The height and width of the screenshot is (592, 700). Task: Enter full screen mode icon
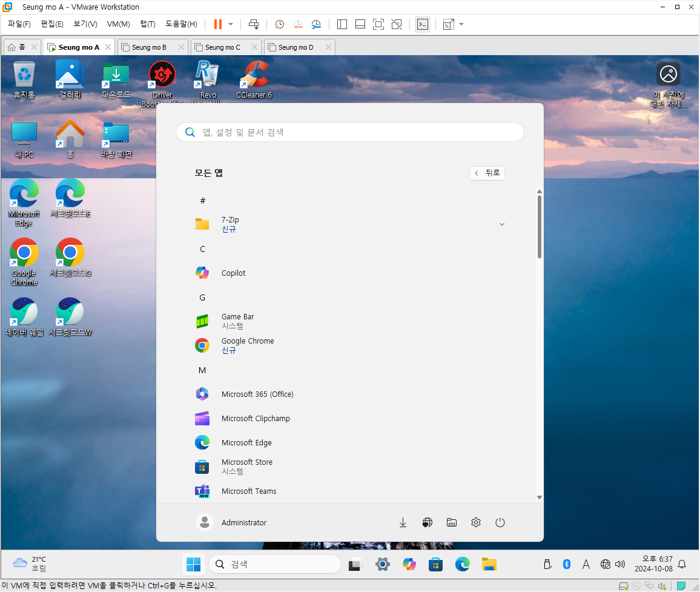(x=378, y=24)
